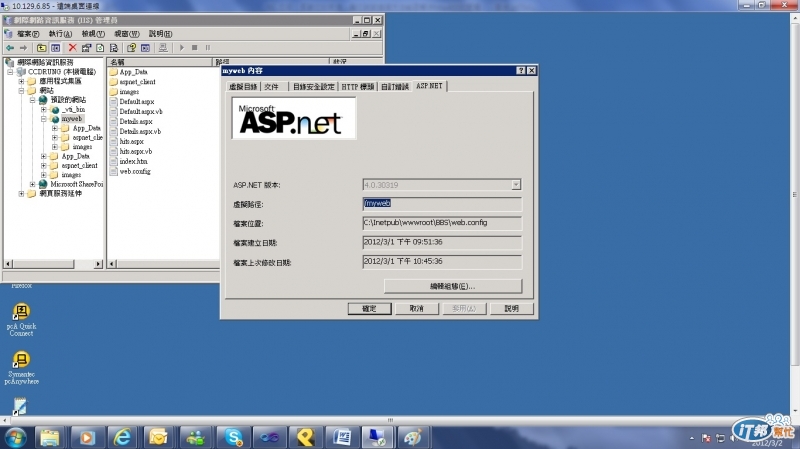Switch to the HTTP 標頭 tab

[358, 87]
